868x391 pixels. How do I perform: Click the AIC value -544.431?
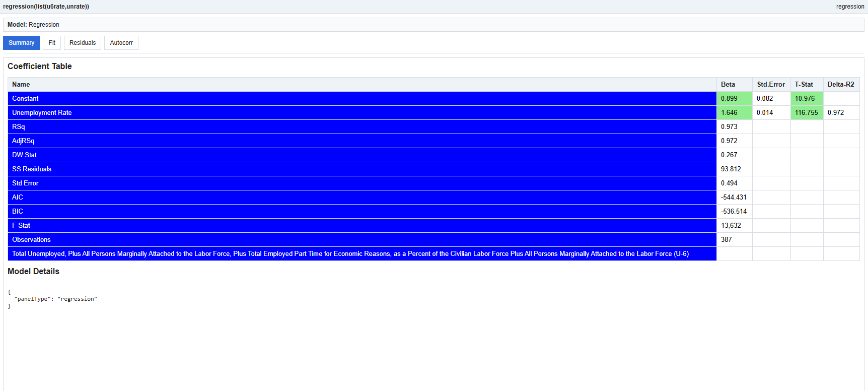point(734,198)
